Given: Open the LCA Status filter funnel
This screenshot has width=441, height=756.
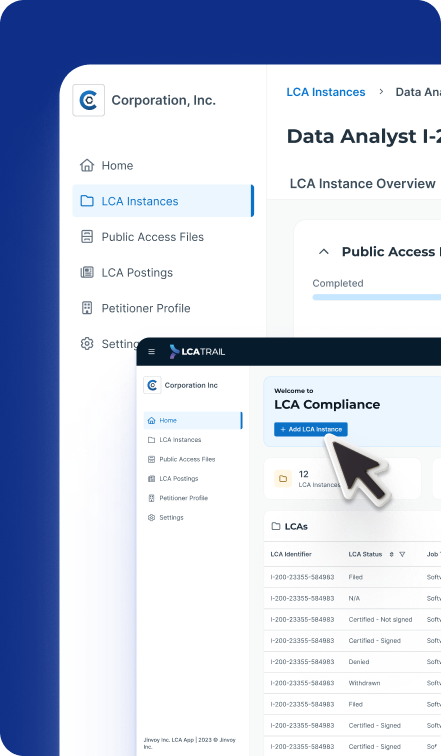Looking at the screenshot, I should pos(402,554).
